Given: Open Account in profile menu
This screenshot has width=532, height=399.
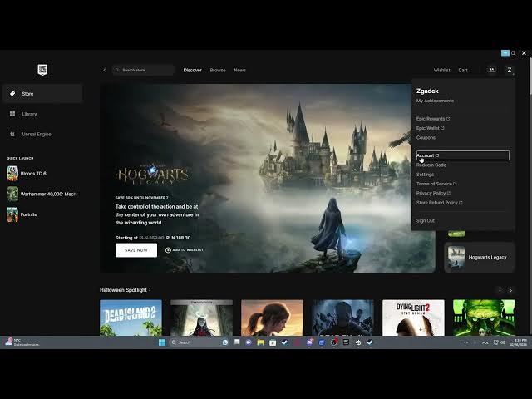Looking at the screenshot, I should pos(463,155).
